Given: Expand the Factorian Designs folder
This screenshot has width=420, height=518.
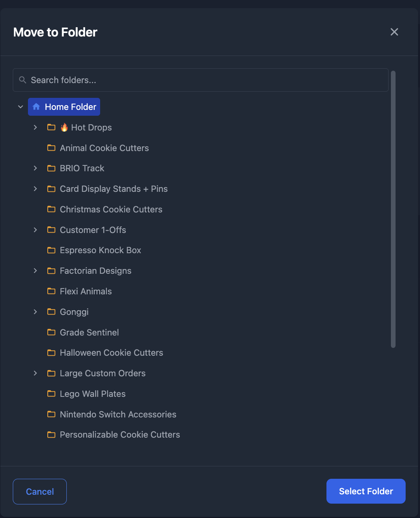Looking at the screenshot, I should 35,271.
